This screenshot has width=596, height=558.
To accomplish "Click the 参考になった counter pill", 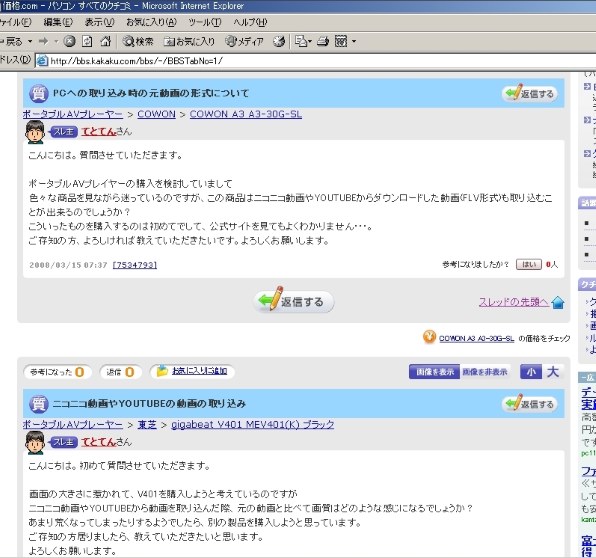I will (58, 372).
